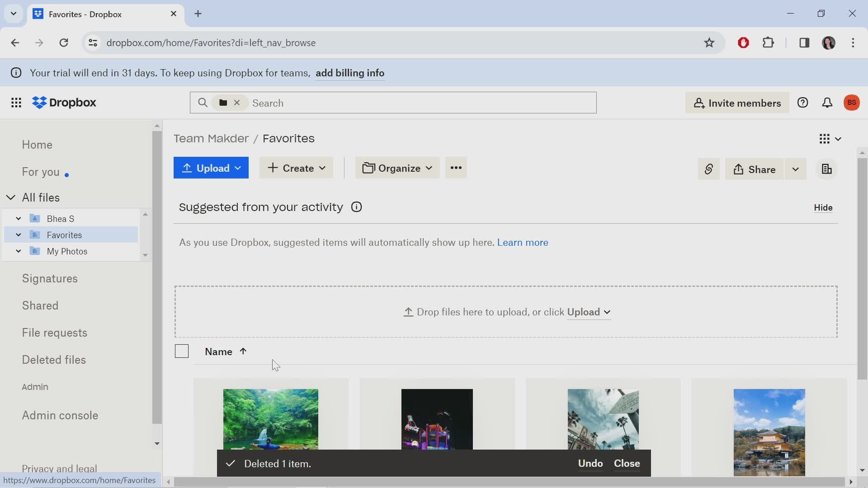Open Deleted files in the sidebar
Viewport: 868px width, 488px height.
click(x=54, y=360)
